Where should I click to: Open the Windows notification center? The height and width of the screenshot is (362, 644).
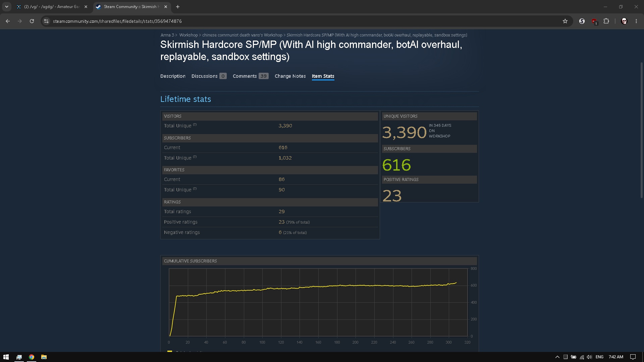pos(633,357)
